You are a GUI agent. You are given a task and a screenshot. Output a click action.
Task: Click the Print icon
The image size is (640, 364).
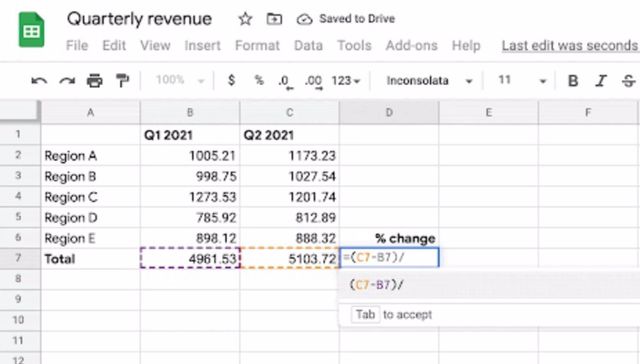click(x=95, y=81)
